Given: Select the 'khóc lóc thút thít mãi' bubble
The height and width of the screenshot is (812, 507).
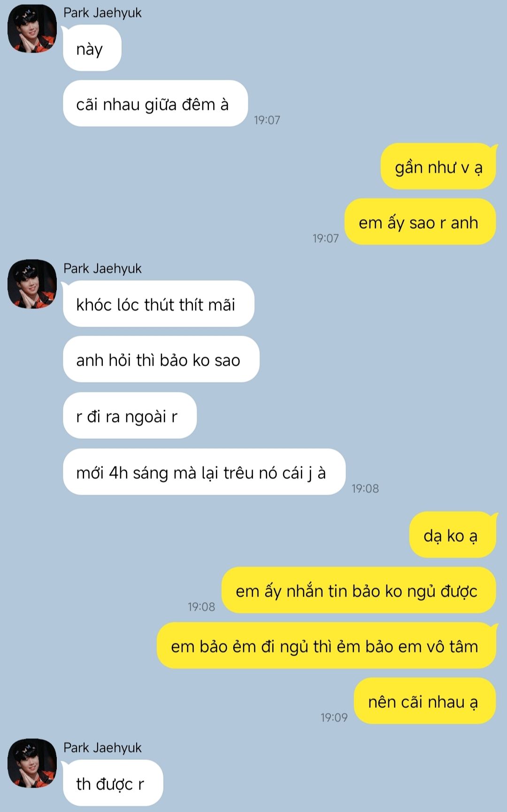Looking at the screenshot, I should [x=159, y=304].
